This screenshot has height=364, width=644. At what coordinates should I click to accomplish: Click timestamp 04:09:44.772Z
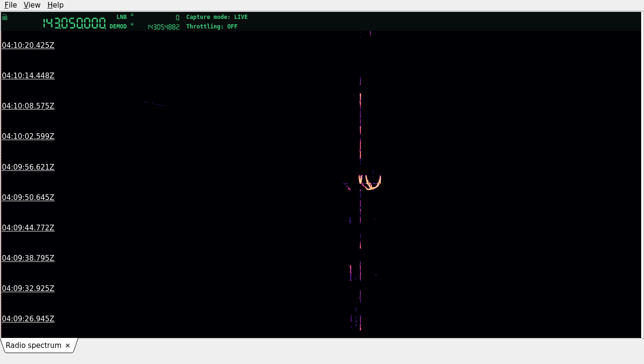tap(28, 228)
